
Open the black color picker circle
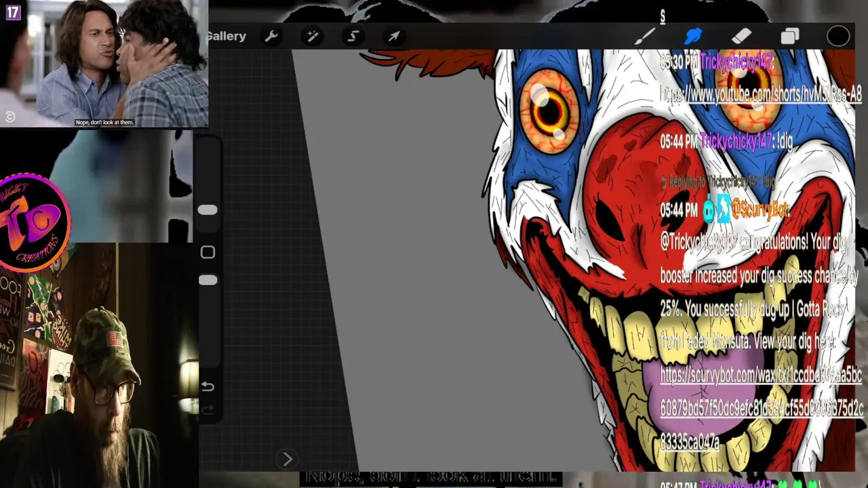pyautogui.click(x=838, y=37)
